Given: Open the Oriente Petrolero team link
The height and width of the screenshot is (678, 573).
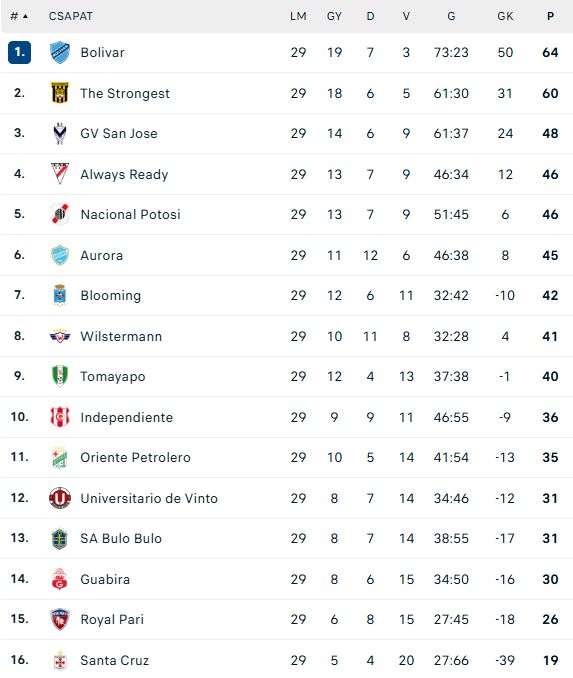Looking at the screenshot, I should 135,457.
